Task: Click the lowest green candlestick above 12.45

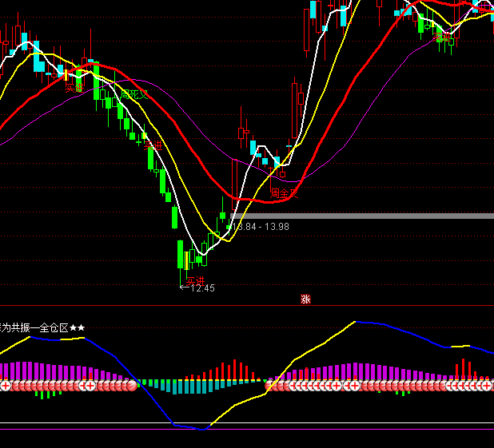Action: [x=181, y=254]
